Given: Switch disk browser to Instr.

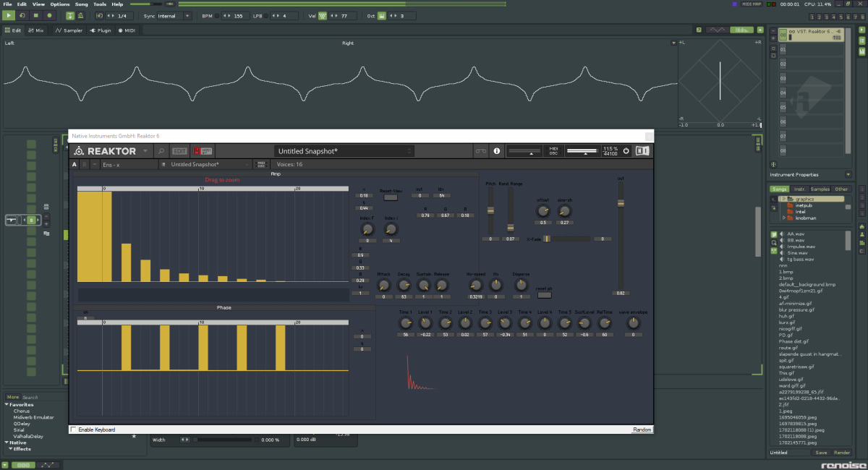Looking at the screenshot, I should [x=799, y=189].
